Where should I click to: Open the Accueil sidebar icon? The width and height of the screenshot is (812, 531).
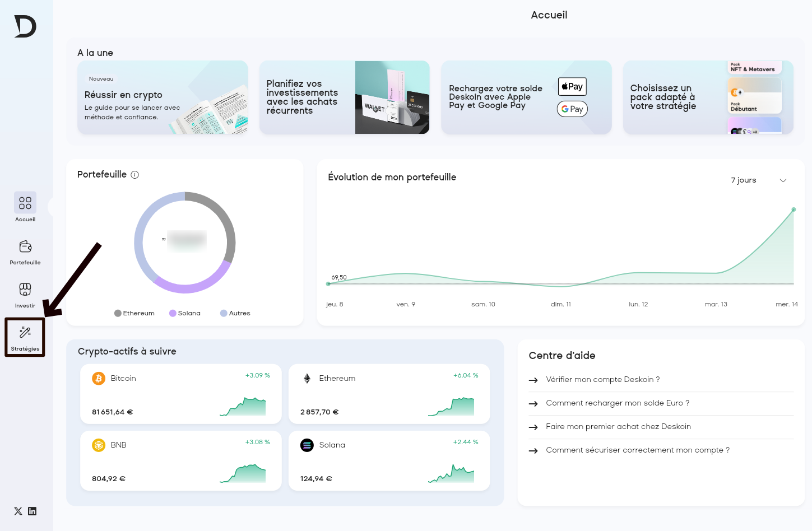[25, 203]
